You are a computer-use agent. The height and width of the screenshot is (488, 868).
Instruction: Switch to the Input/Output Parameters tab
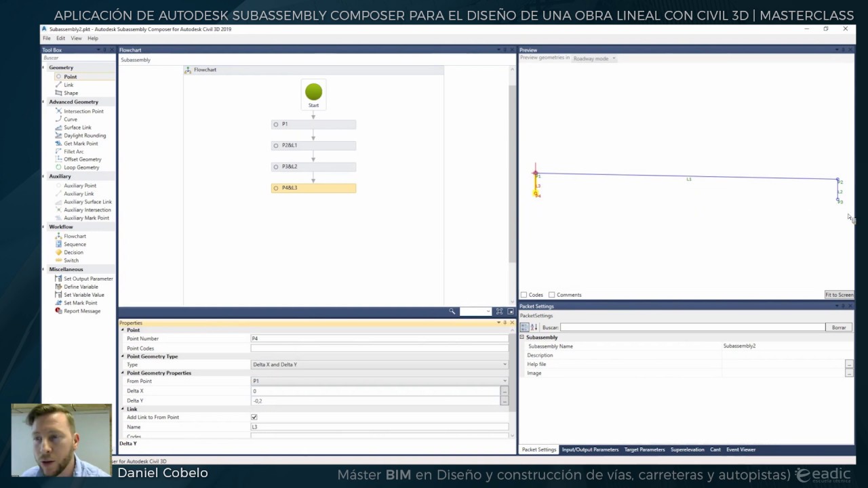(x=590, y=449)
